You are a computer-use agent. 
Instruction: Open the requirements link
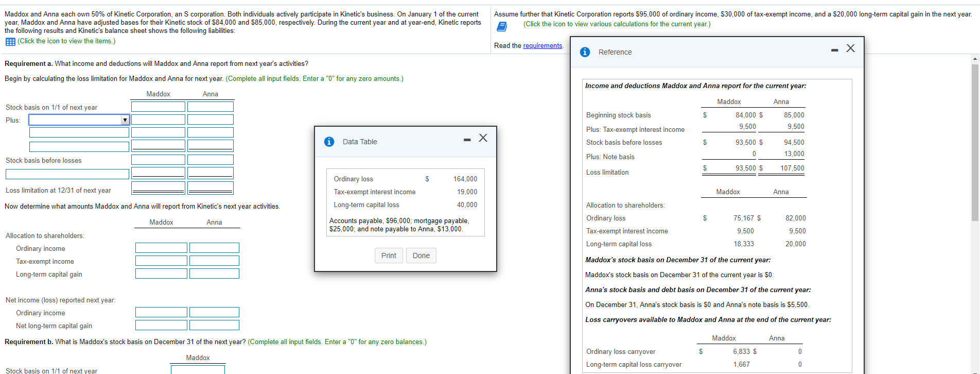point(542,46)
